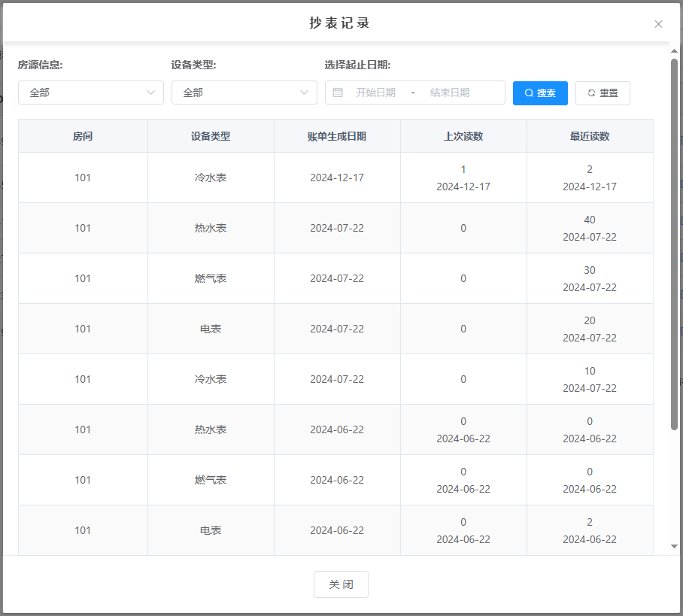Screen dimensions: 683x616
Task: Close the 抄表记录 dialog with the X icon
Action: pos(658,24)
